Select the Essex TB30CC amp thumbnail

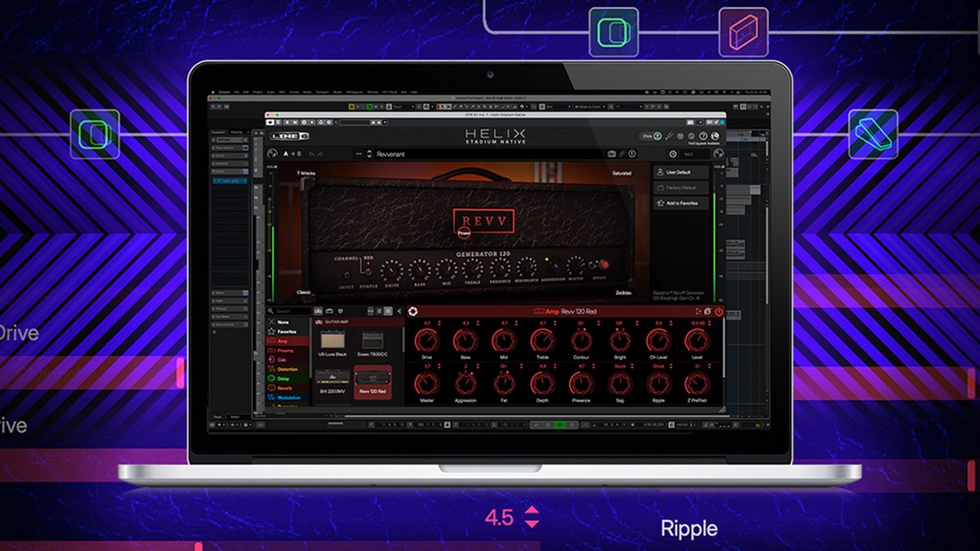tap(372, 340)
